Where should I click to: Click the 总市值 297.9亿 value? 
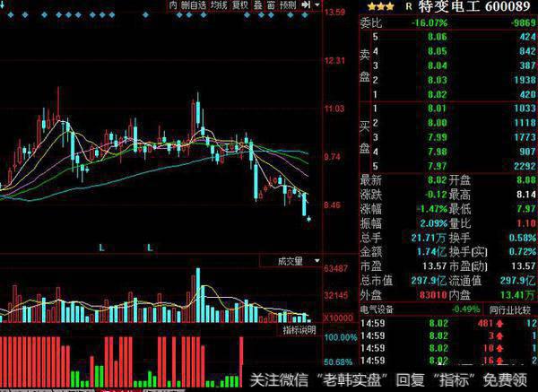[430, 281]
